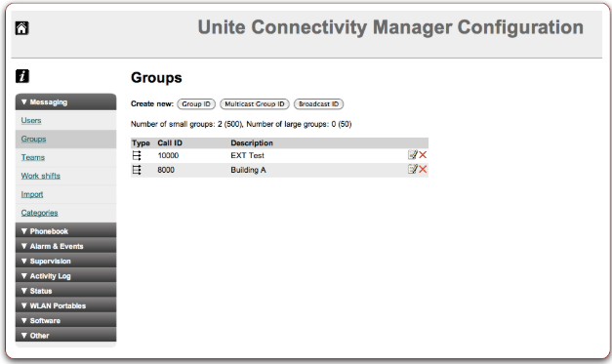
Task: Click the group type icon for 10000
Action: coord(137,155)
